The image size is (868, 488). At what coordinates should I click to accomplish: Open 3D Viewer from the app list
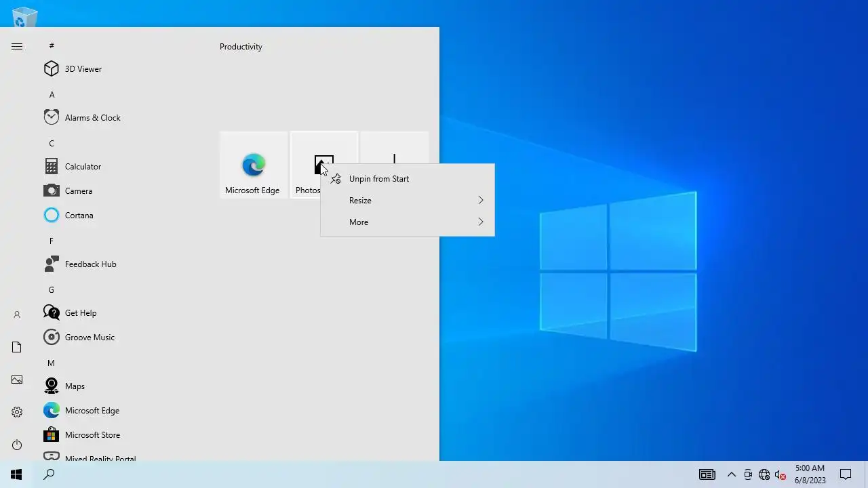pyautogui.click(x=122, y=69)
